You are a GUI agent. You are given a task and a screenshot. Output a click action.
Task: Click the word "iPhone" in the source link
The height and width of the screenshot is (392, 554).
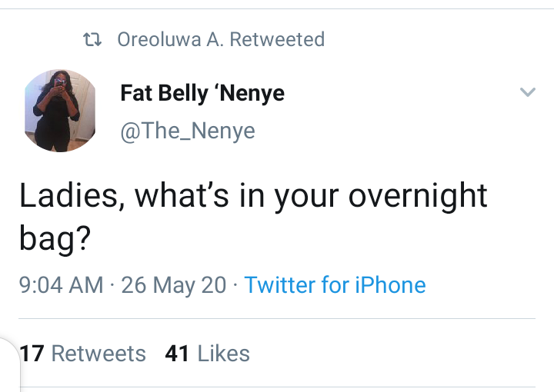point(390,285)
